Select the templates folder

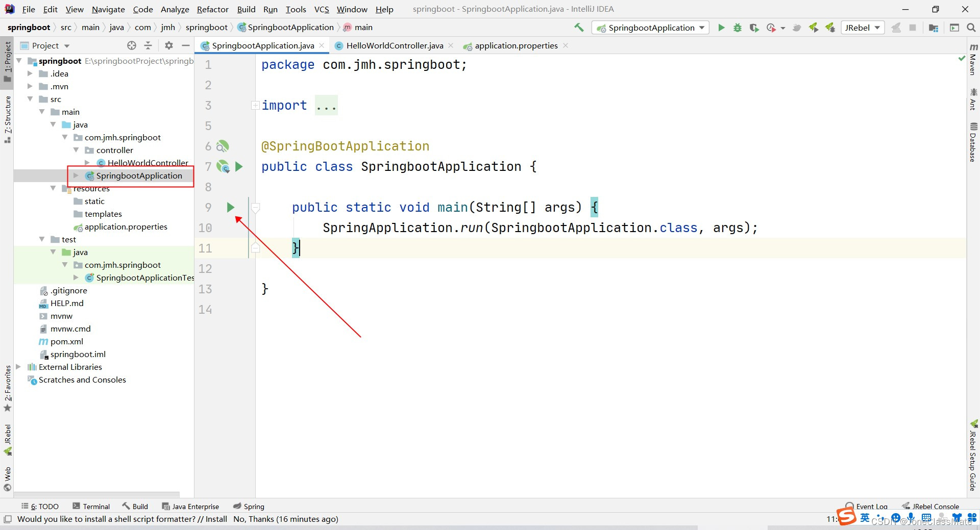(103, 214)
